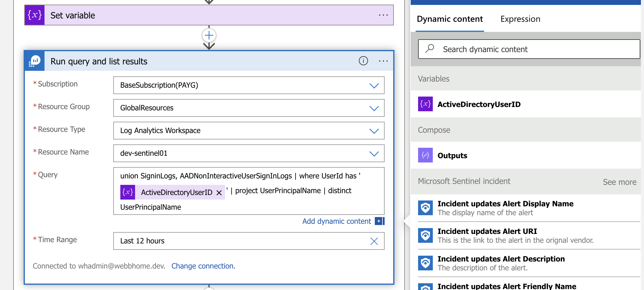The height and width of the screenshot is (290, 644).
Task: Click the Run query and list results title
Action: [x=99, y=61]
